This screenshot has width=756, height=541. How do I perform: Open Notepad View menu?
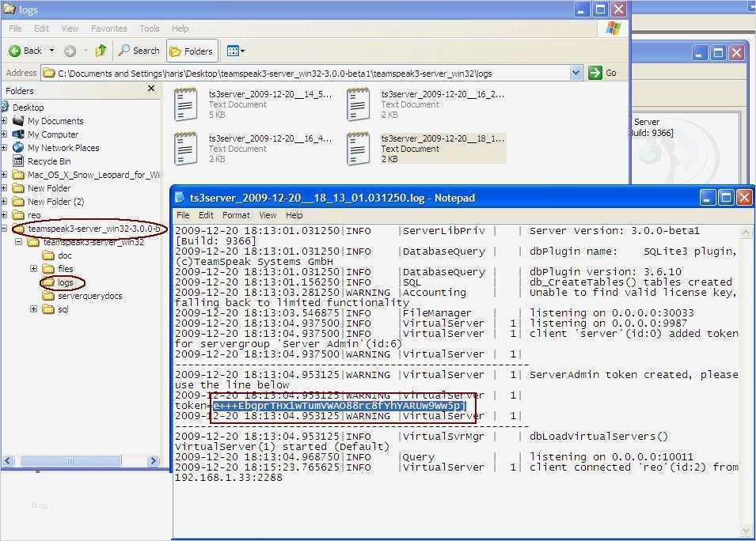(268, 215)
